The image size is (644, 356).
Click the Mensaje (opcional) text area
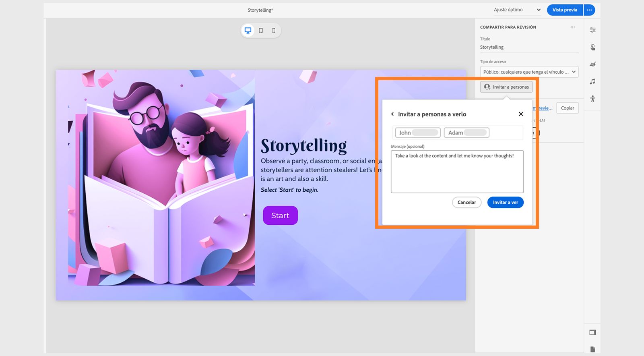(x=457, y=172)
